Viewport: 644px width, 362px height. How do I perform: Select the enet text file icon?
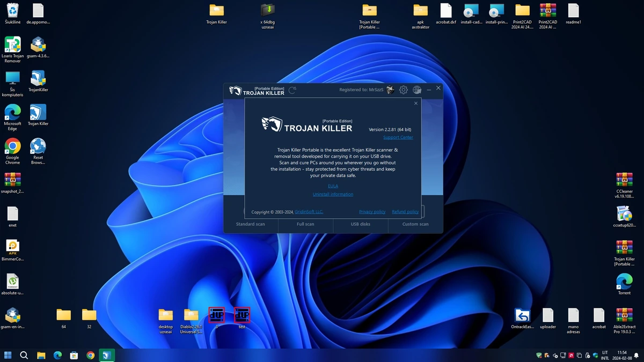tap(12, 217)
